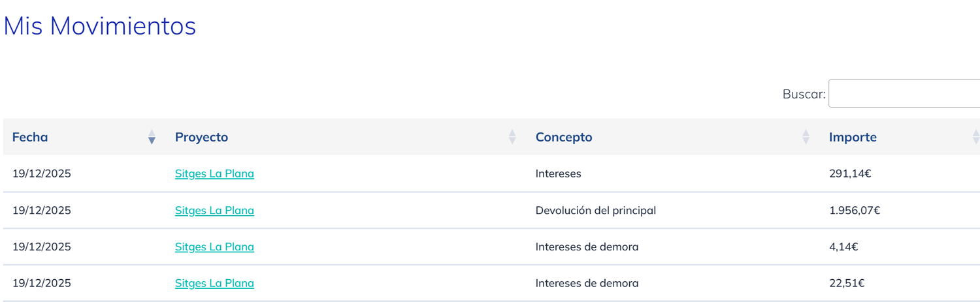Screen dimensions: 980x302
Task: Select the 291,14€ amount cell
Action: (x=850, y=174)
